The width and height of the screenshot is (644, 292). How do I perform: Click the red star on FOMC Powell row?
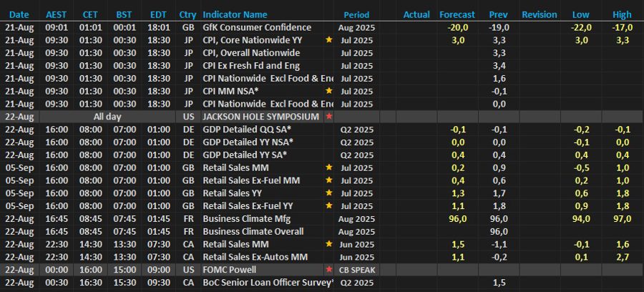328,270
